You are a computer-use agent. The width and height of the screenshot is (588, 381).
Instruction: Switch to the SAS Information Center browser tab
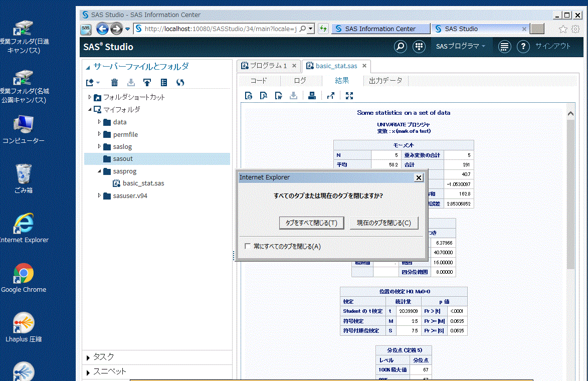(380, 29)
